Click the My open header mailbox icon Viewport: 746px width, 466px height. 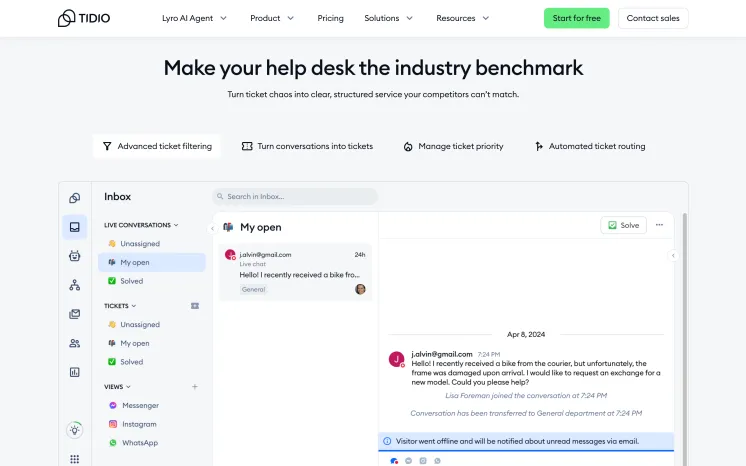228,227
